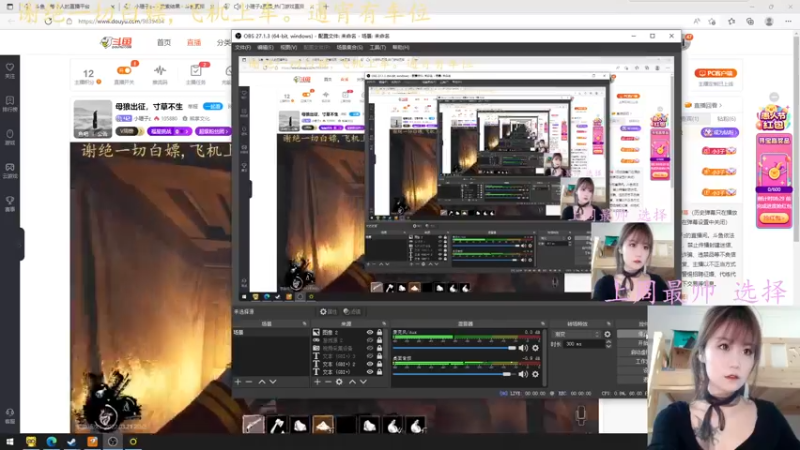Screen dimensions: 800x450
Task: Toggle the 直播开关 switch on the Douyu page
Action: click(124, 70)
